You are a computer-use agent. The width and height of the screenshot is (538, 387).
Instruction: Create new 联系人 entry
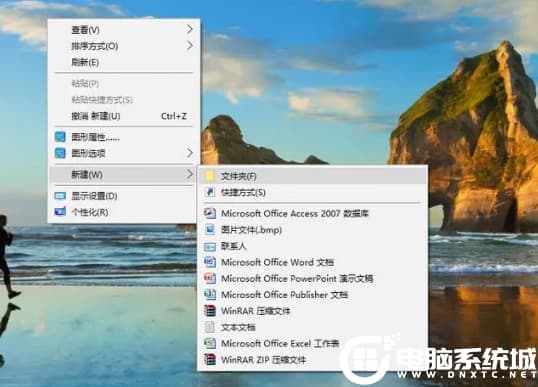313,246
